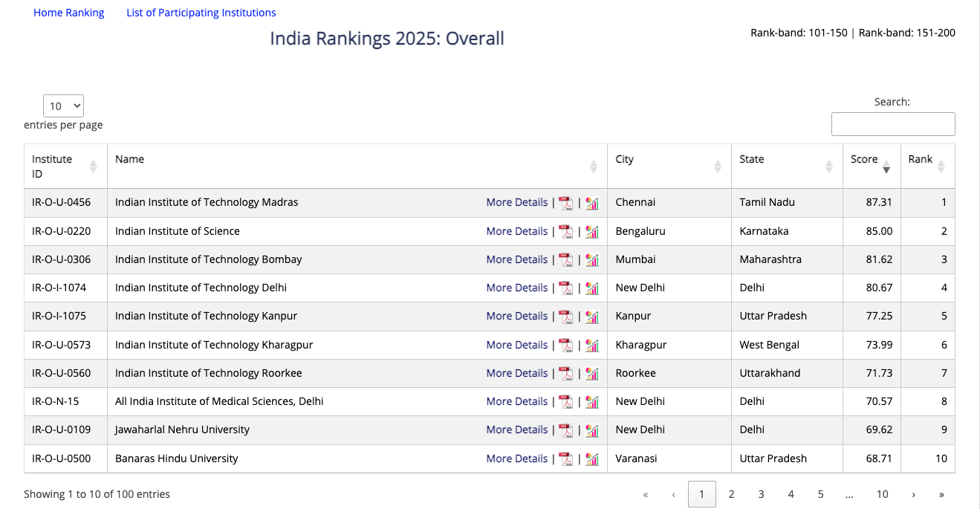The width and height of the screenshot is (980, 509).
Task: Jump to first page with double arrow
Action: pos(646,494)
